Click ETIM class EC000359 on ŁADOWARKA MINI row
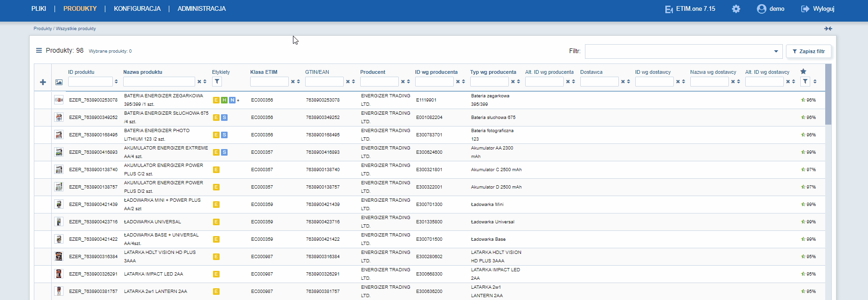The height and width of the screenshot is (300, 868). pos(262,205)
